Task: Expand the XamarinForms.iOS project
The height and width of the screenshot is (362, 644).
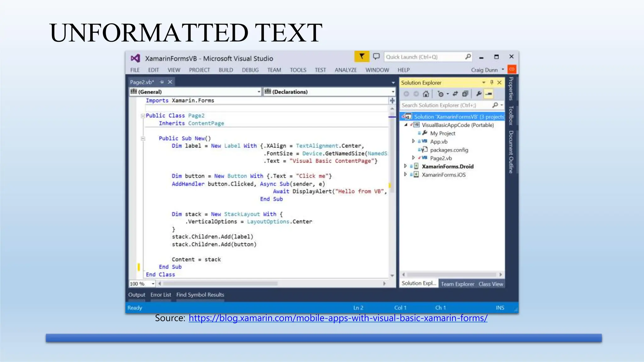Action: point(405,174)
